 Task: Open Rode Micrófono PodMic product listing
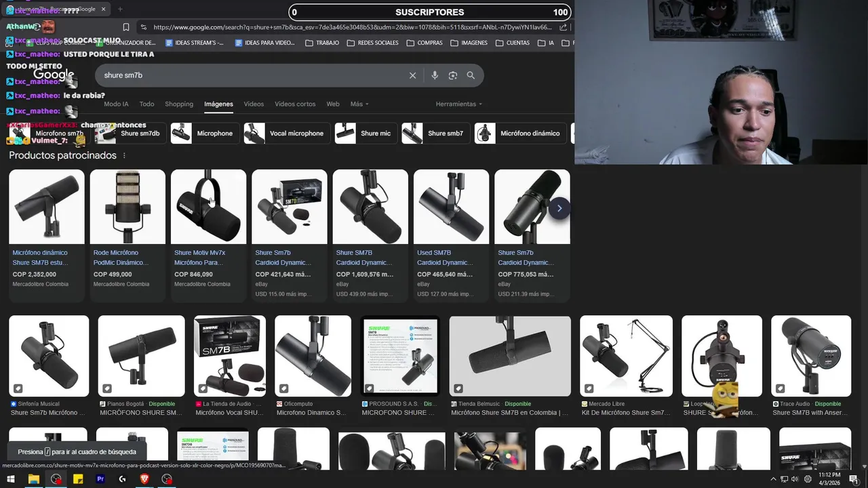[127, 235]
